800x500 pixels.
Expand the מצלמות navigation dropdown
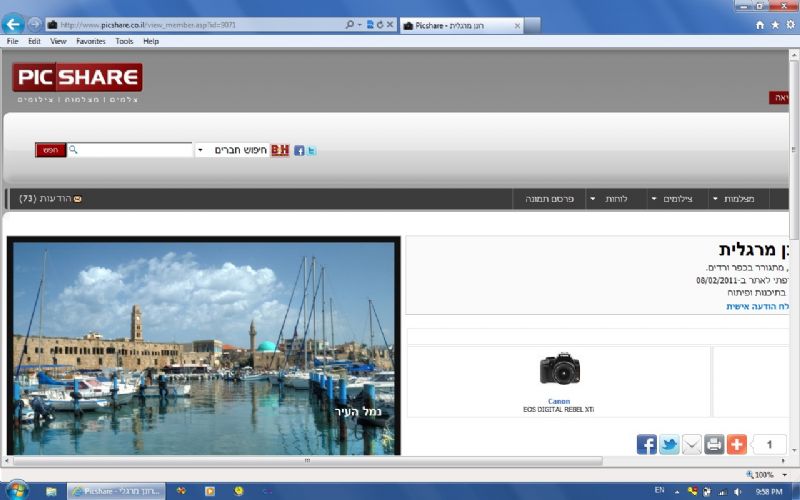coord(733,199)
